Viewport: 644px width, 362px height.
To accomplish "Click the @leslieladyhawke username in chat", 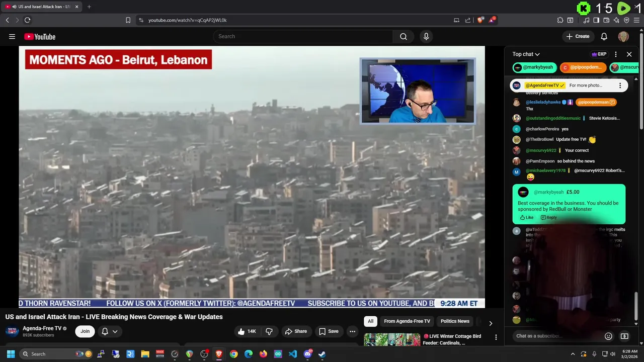I will point(543,102).
